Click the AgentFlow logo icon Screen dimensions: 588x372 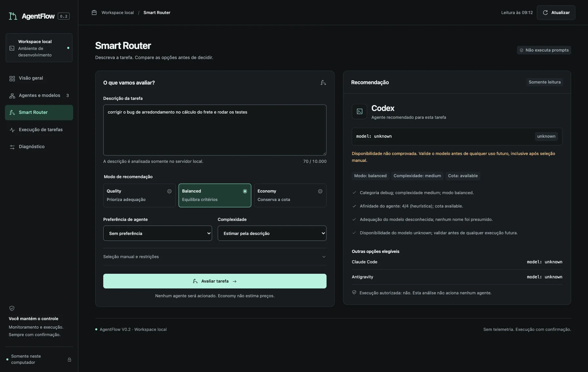13,16
